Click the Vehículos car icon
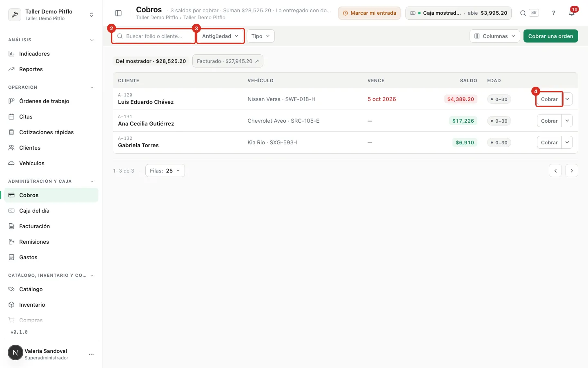 [11, 163]
